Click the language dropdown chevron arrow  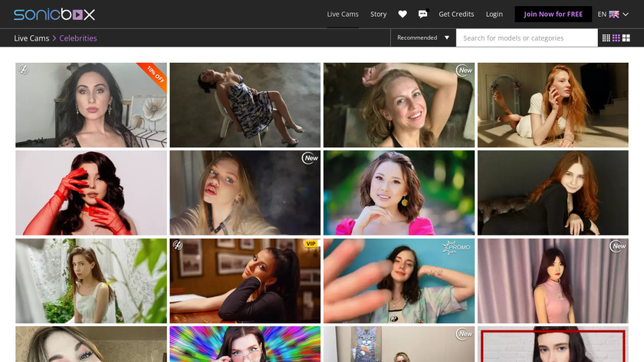626,14
